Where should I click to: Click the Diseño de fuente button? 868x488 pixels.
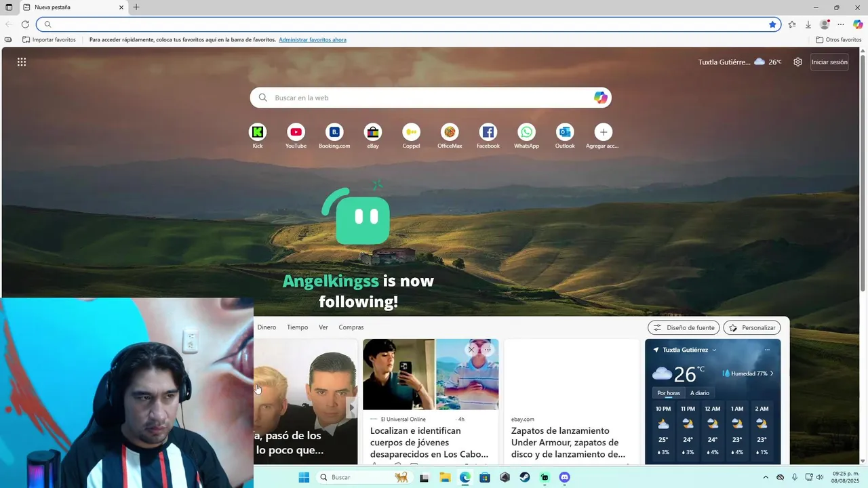pos(684,327)
